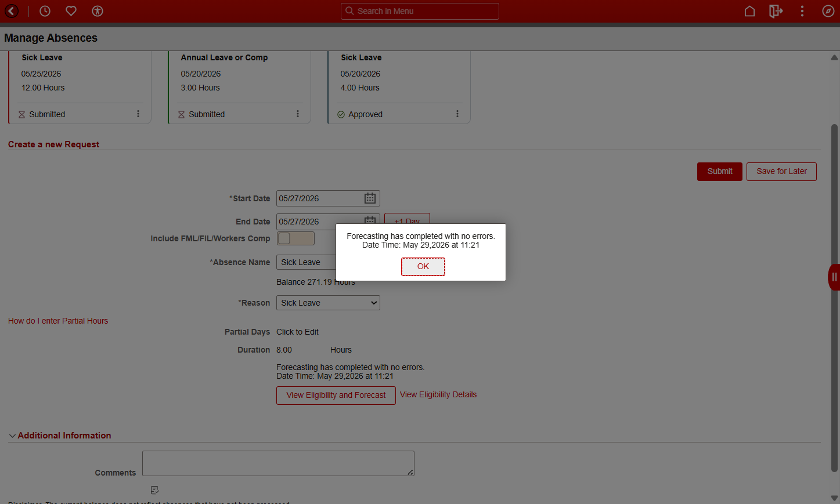Open actions for Sick Leave 05/25/2026 card
840x504 pixels.
pyautogui.click(x=138, y=114)
